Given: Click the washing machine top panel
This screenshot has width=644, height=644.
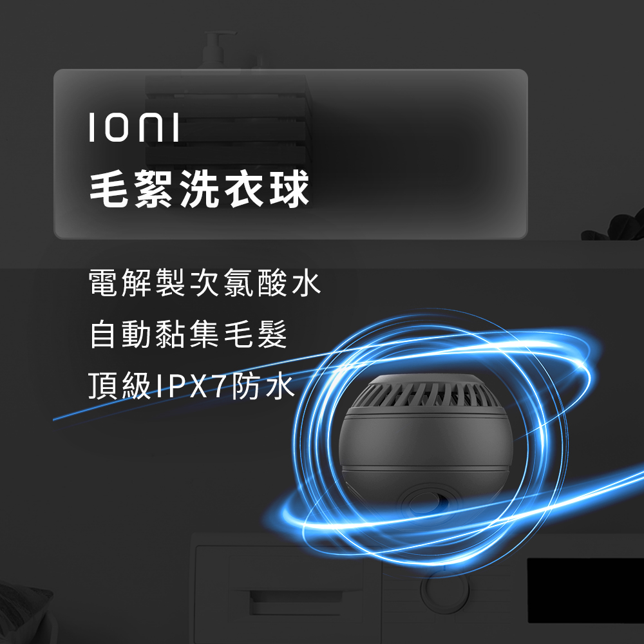Looking at the screenshot, I should (x=417, y=540).
